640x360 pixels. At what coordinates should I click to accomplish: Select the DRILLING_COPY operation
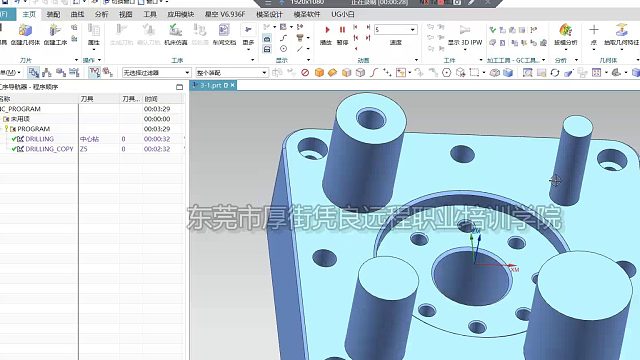pyautogui.click(x=49, y=149)
